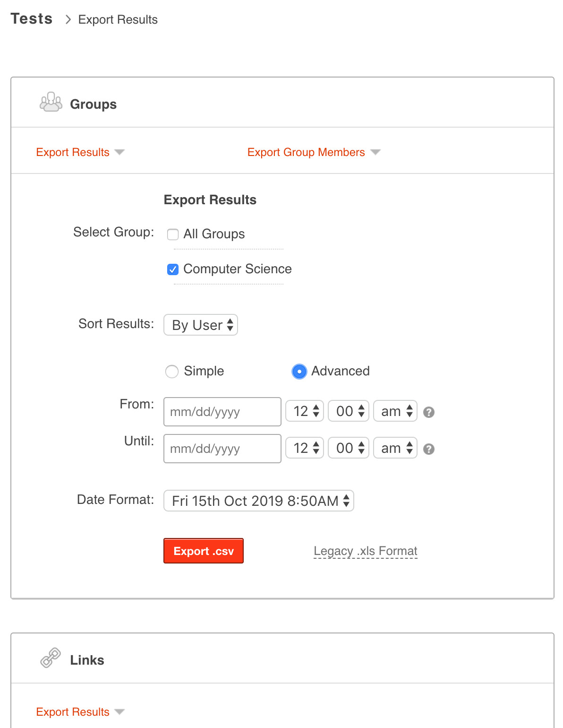563x728 pixels.
Task: Click the From time help icon
Action: [x=429, y=412]
